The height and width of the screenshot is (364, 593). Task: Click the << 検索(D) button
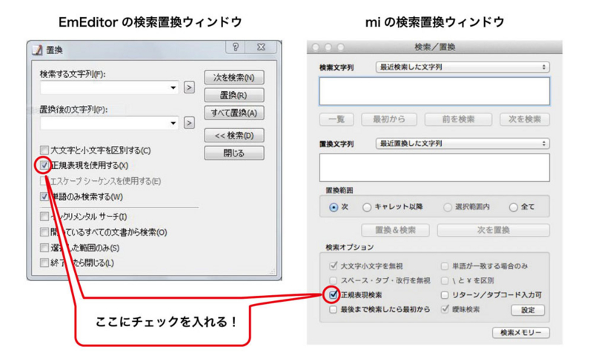click(234, 136)
